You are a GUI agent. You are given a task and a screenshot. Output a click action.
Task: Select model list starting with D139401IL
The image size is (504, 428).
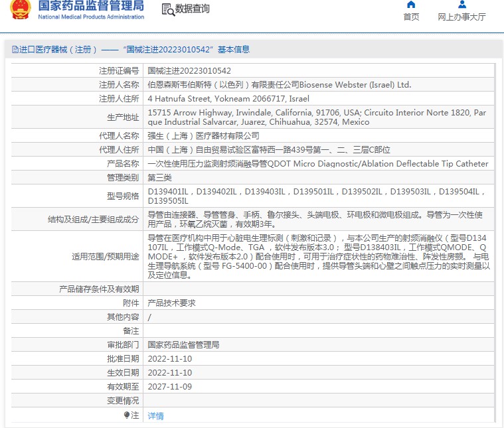pyautogui.click(x=317, y=196)
